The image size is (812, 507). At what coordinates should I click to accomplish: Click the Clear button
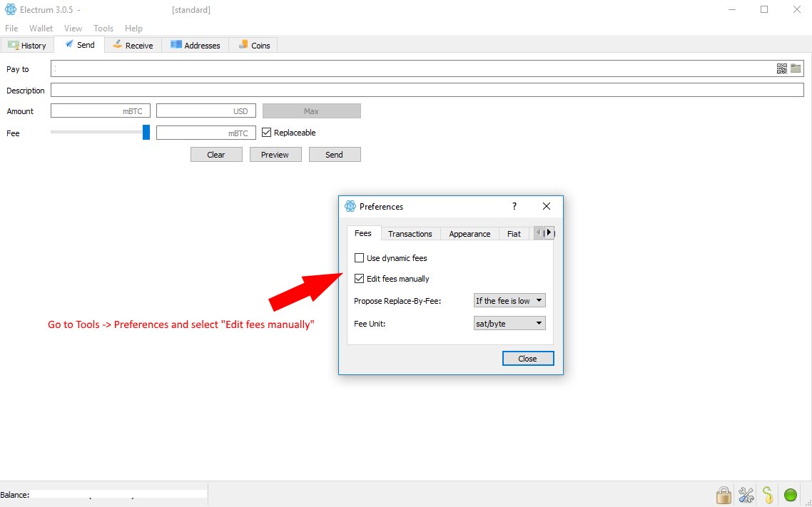(x=216, y=155)
